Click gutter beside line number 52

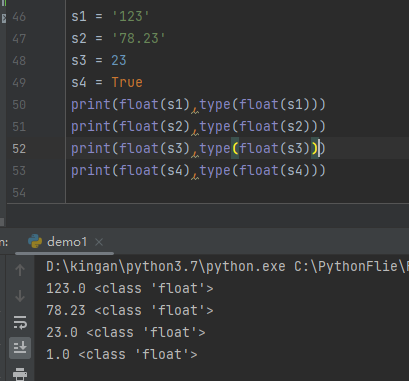[45, 149]
